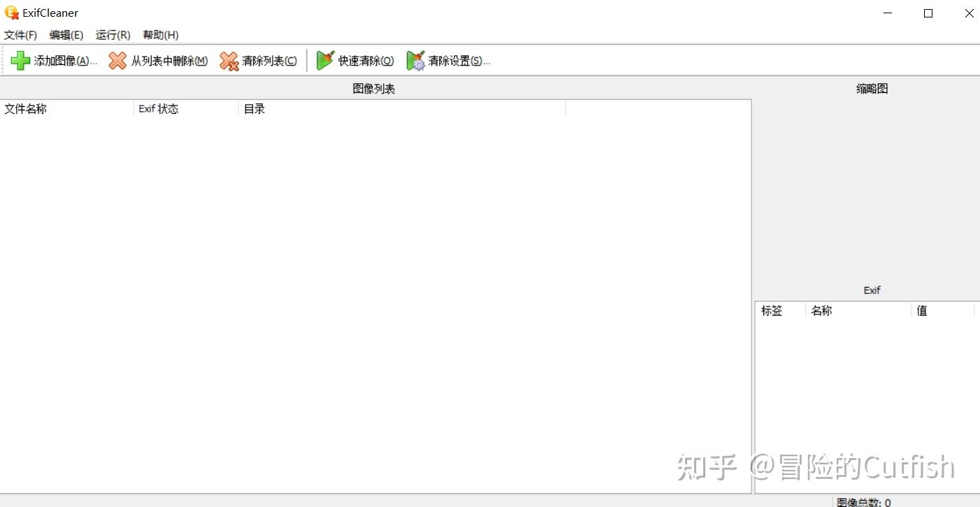Open the 运行(R) menu
This screenshot has width=980, height=507.
click(113, 34)
